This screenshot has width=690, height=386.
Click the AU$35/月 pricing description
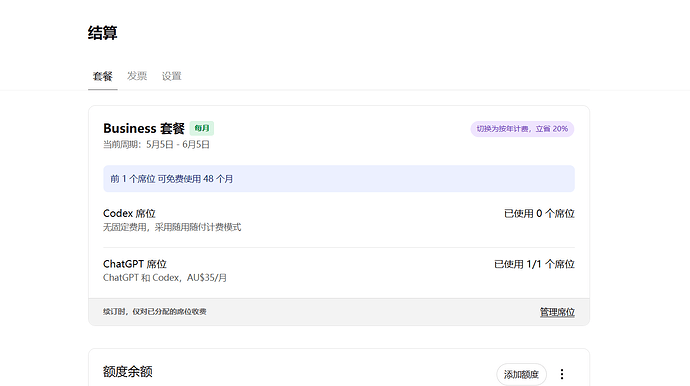[x=165, y=278]
